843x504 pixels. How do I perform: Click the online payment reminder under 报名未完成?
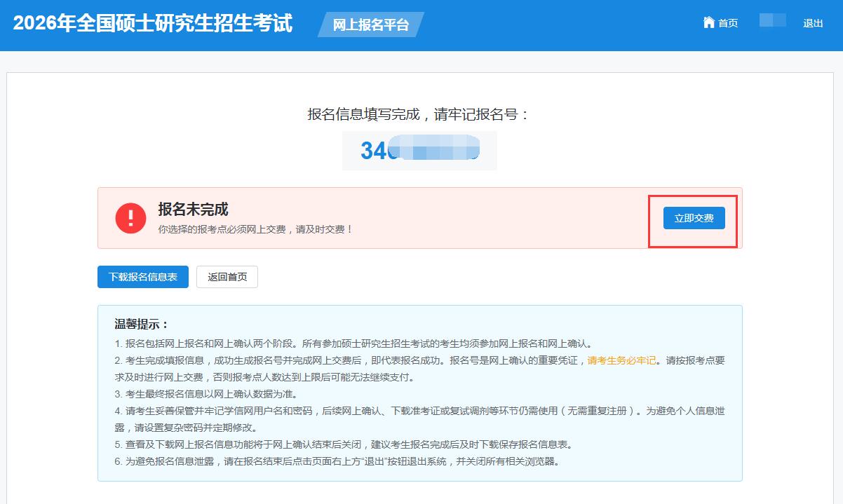click(x=255, y=229)
